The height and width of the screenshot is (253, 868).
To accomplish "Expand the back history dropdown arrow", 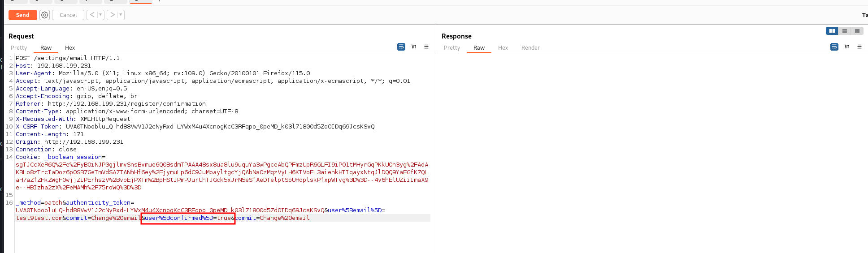I will coord(100,15).
